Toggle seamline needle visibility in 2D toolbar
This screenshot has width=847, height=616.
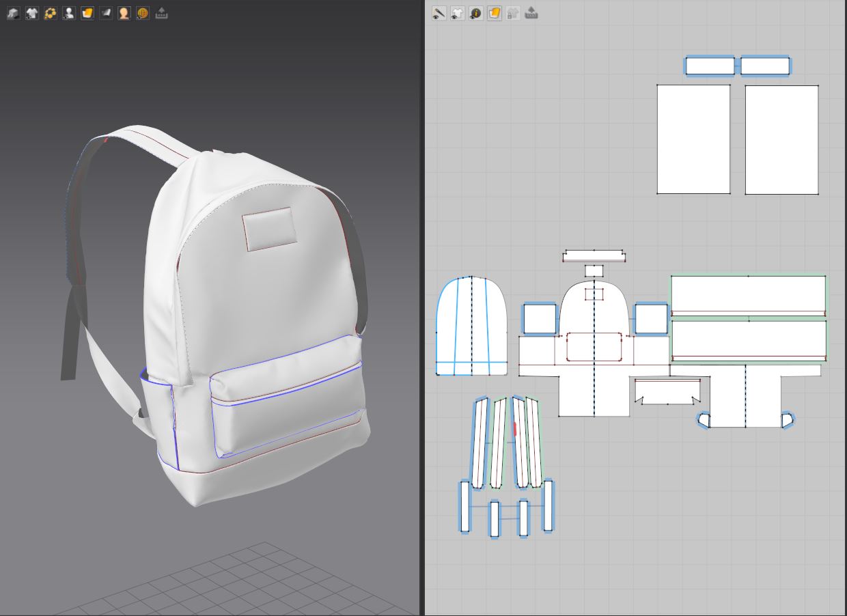[439, 13]
